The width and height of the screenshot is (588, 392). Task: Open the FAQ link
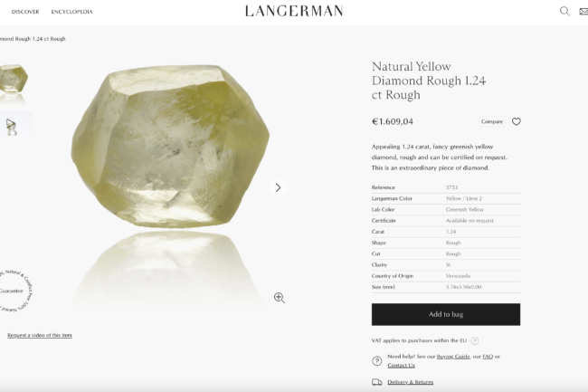coord(488,357)
